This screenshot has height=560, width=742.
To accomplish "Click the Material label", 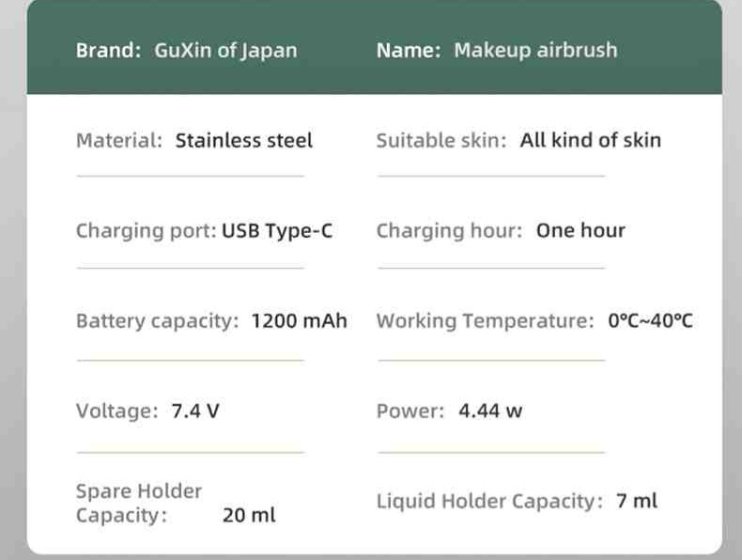I will click(x=119, y=141).
